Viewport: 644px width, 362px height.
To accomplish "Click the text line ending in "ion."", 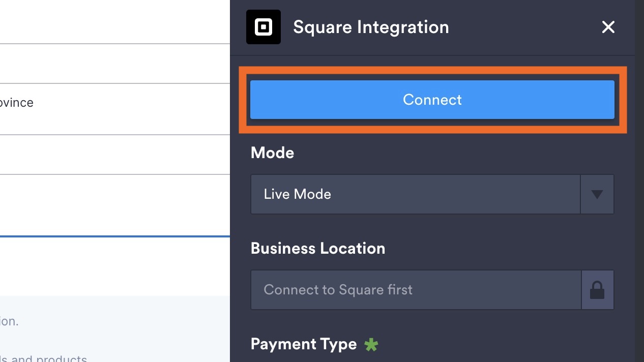I will pos(9,321).
